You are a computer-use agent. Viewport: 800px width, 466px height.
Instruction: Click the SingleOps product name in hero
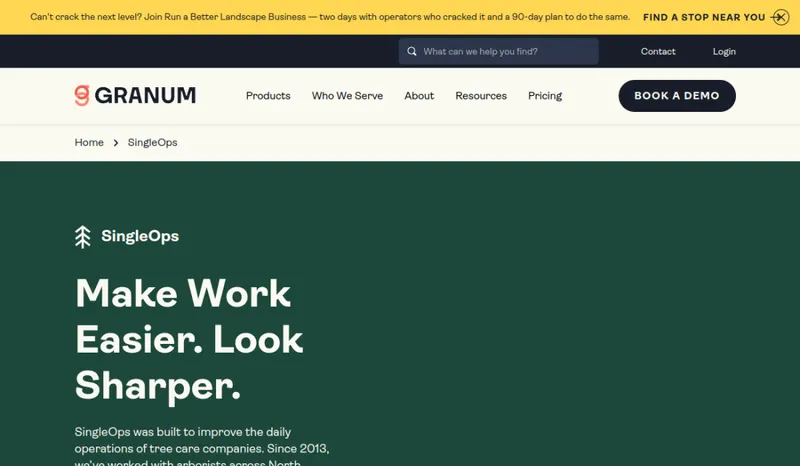tap(140, 236)
